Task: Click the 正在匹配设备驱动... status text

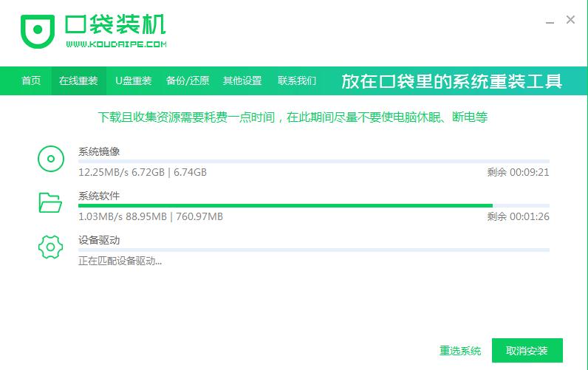Action: [x=120, y=261]
